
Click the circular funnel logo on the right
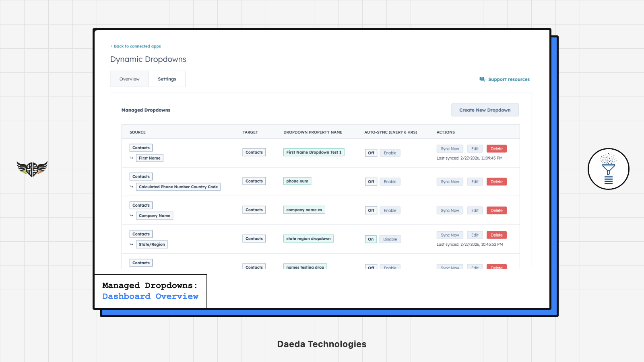click(609, 169)
